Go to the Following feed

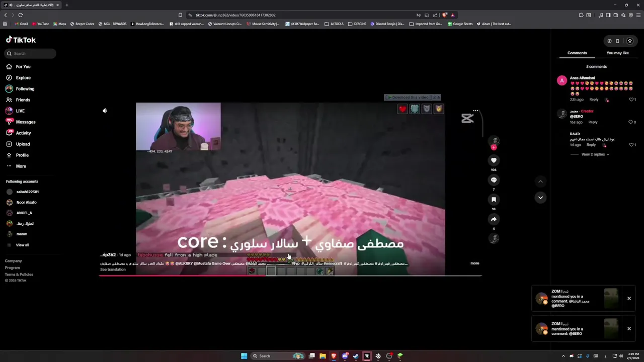point(20,88)
